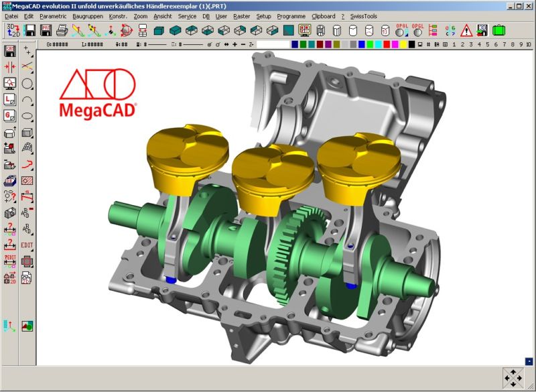The height and width of the screenshot is (392, 536).
Task: Click the yellow warning triangle icon
Action: tap(466, 30)
